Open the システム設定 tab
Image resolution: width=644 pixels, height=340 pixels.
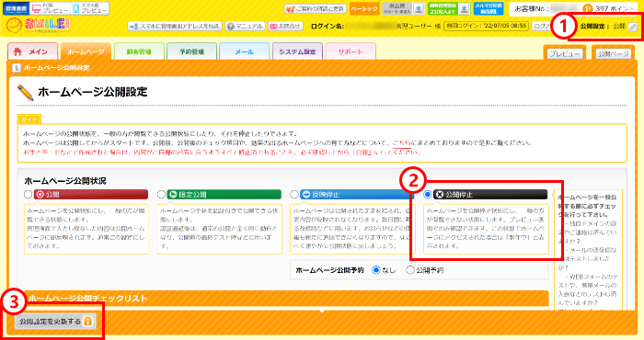click(x=297, y=51)
